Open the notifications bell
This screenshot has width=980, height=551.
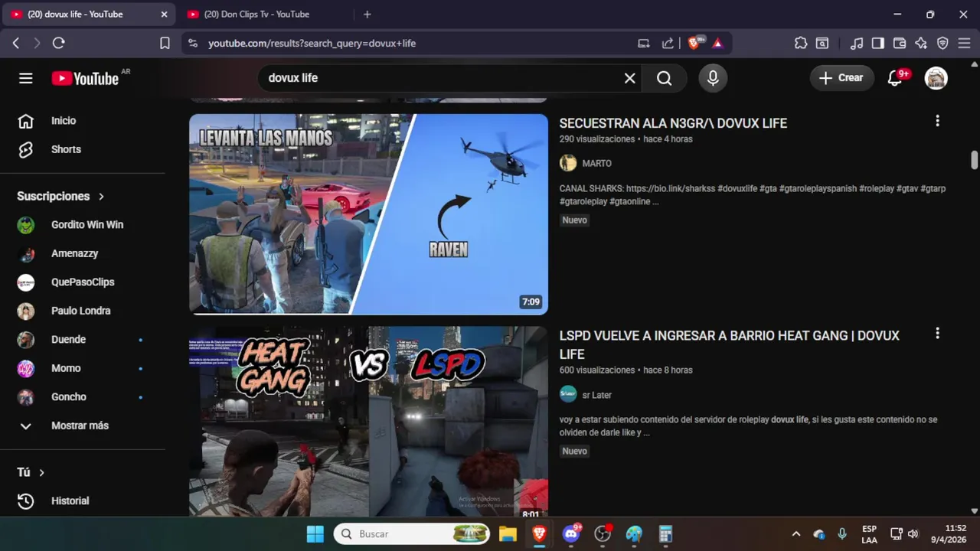[x=894, y=78]
